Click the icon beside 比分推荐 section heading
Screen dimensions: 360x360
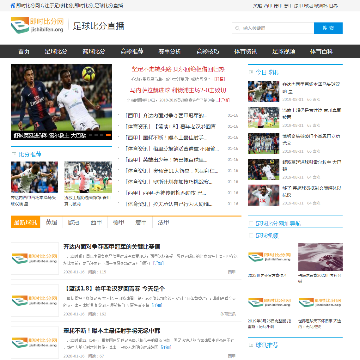coord(14,154)
